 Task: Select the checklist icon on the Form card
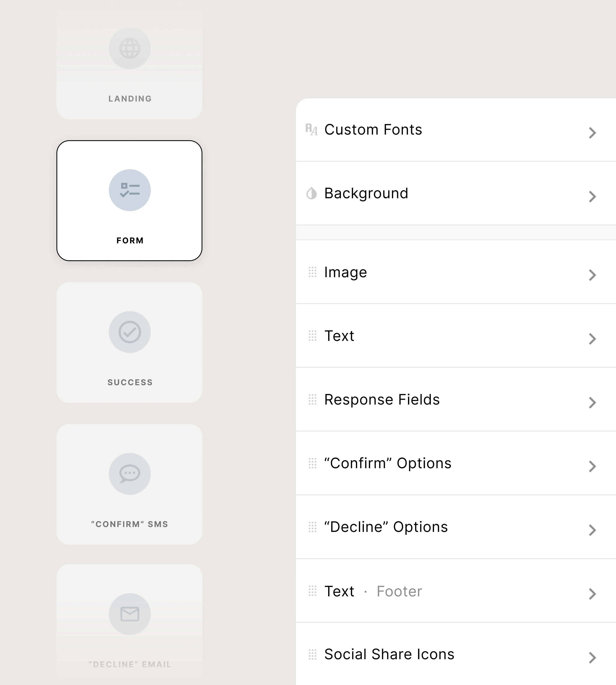tap(130, 190)
